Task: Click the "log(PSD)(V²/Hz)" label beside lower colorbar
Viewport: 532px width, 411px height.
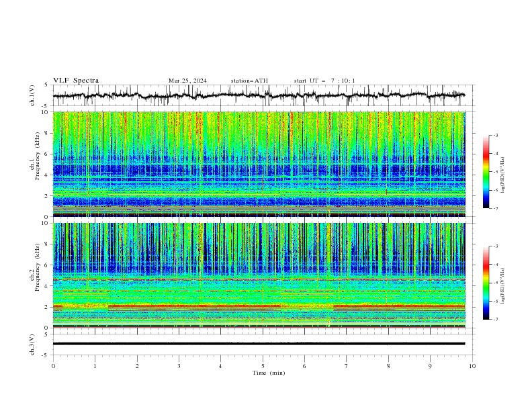Action: click(503, 286)
